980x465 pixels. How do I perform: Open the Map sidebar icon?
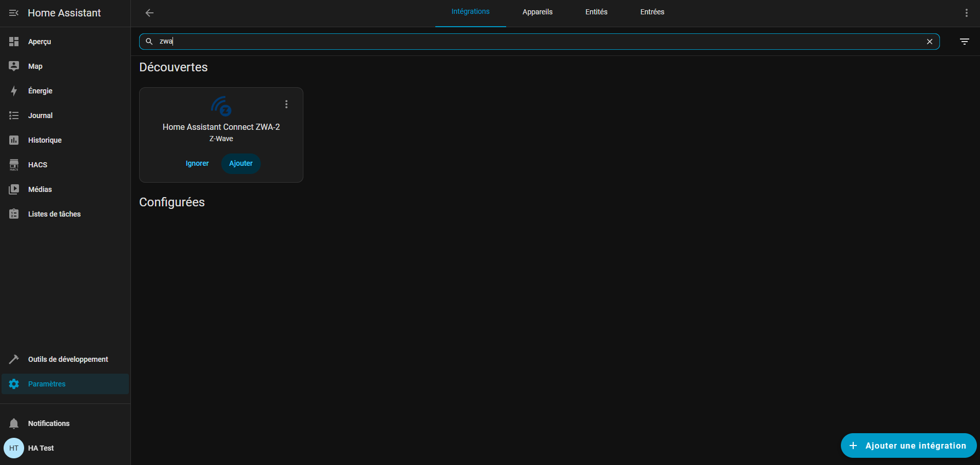click(x=14, y=66)
